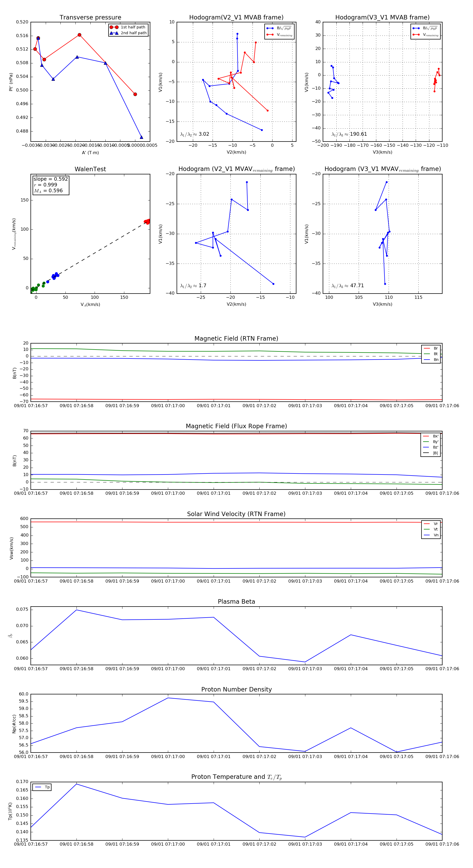Screen dimensions: 473x868
Task: Select 'Tp' legend entry in temperature plot
Action: click(42, 787)
